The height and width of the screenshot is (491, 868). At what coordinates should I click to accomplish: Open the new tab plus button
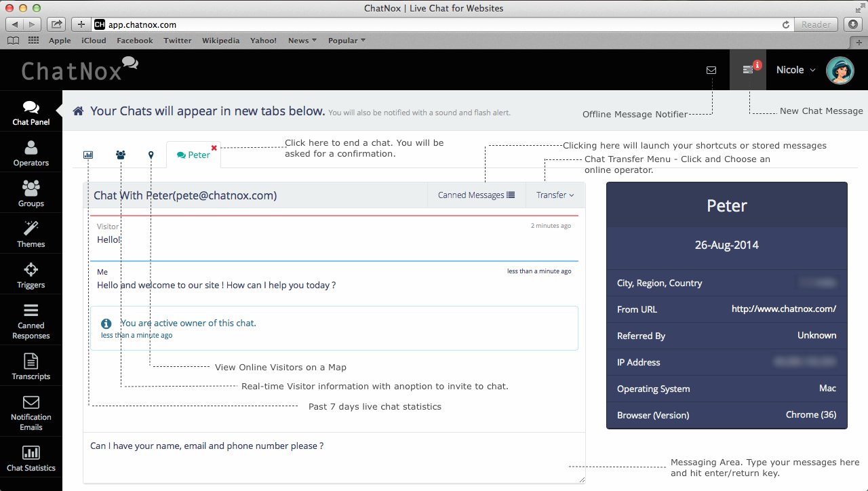859,41
